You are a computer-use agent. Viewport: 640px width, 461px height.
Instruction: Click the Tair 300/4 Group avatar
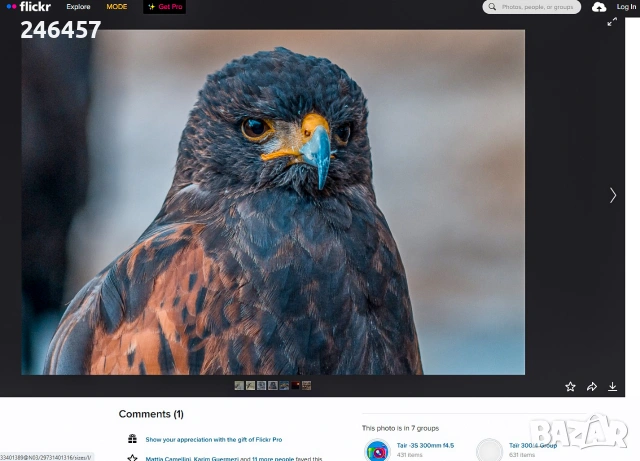point(489,450)
